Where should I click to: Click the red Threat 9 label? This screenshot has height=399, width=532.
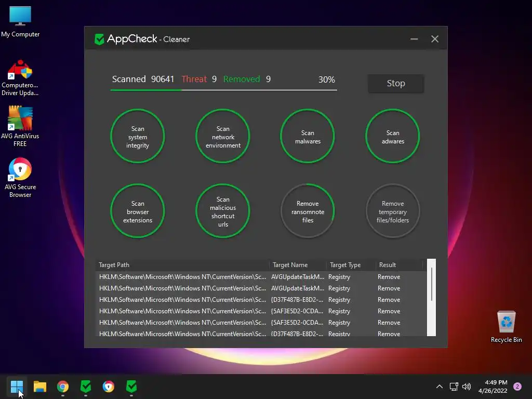pos(199,79)
